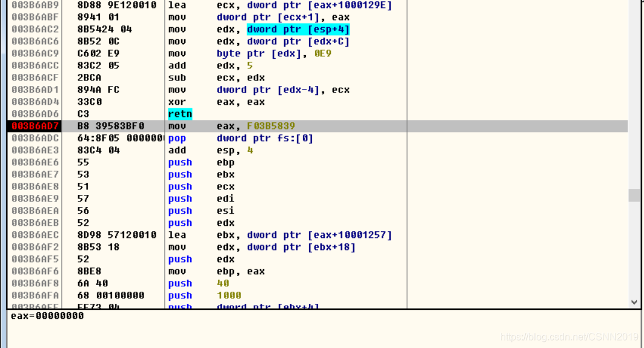Select mov edx, dword ptr [ebx+18] instruction

point(262,247)
